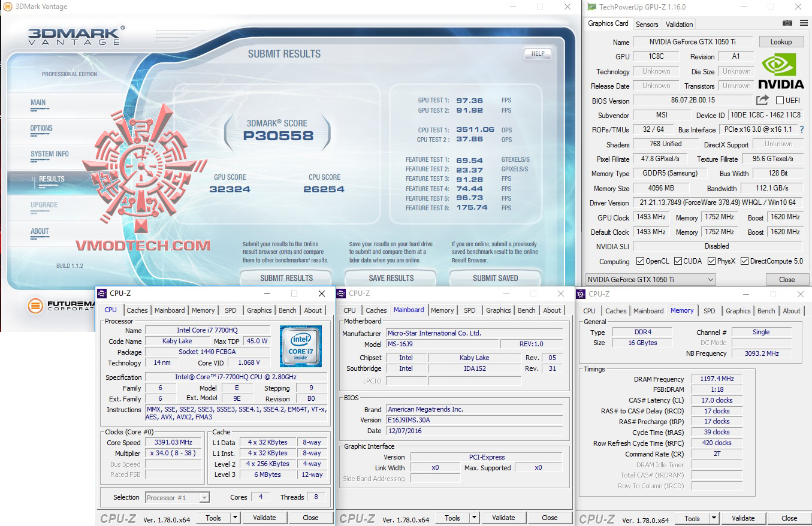
Task: Open OPTIONS in the 3DMark sidebar
Action: pos(41,128)
